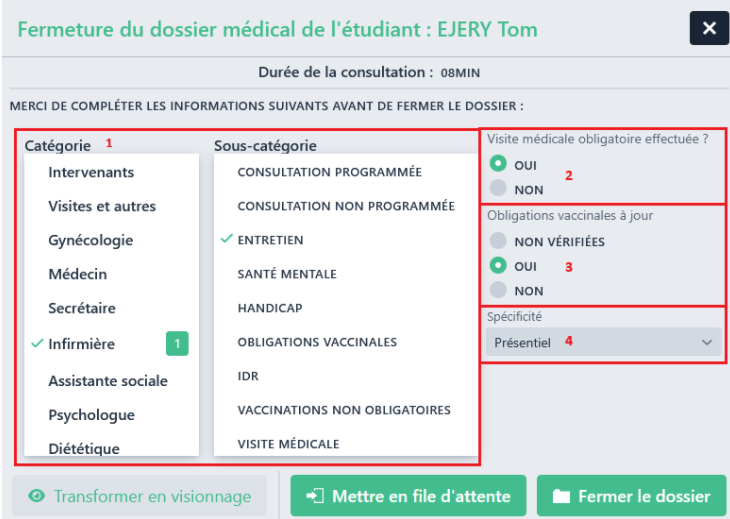Choose NON VÉRIFIÉES for obligations vaccinales
This screenshot has width=730, height=519.
pos(498,241)
